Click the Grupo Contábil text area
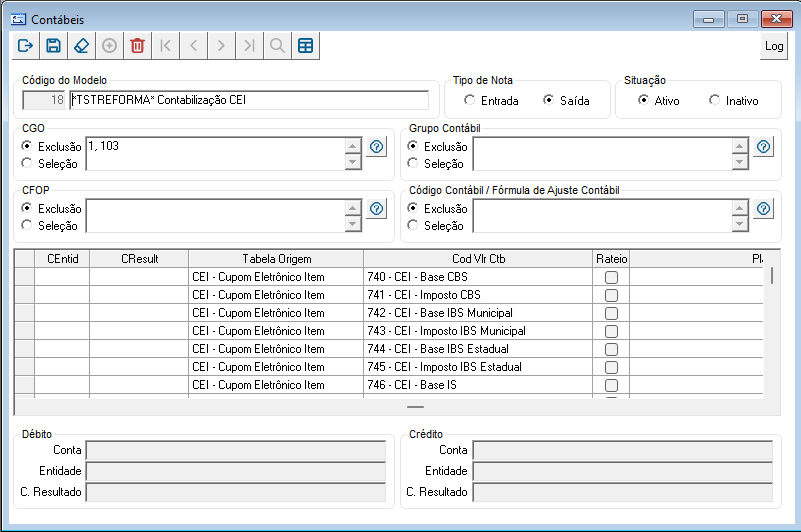This screenshot has width=801, height=532. [x=603, y=153]
